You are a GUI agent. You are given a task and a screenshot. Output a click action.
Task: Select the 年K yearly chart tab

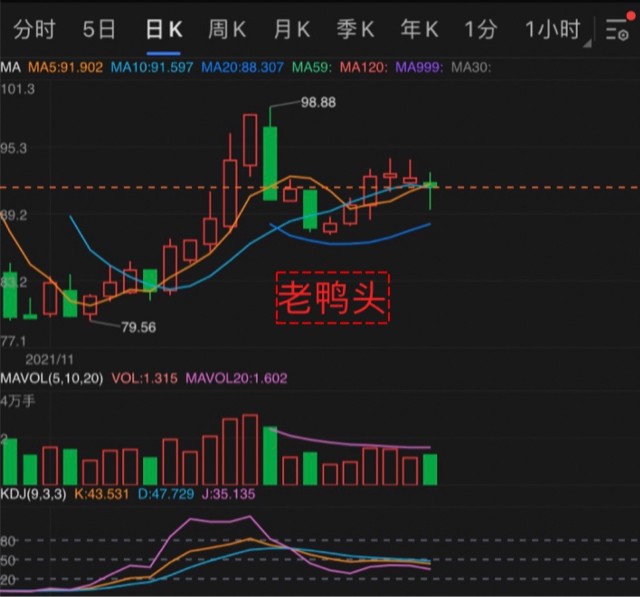click(419, 30)
